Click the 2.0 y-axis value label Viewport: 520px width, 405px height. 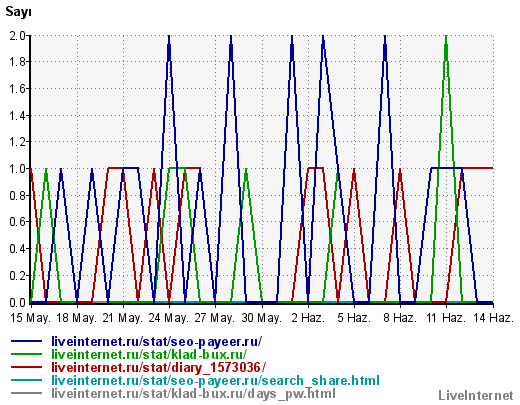[x=18, y=35]
